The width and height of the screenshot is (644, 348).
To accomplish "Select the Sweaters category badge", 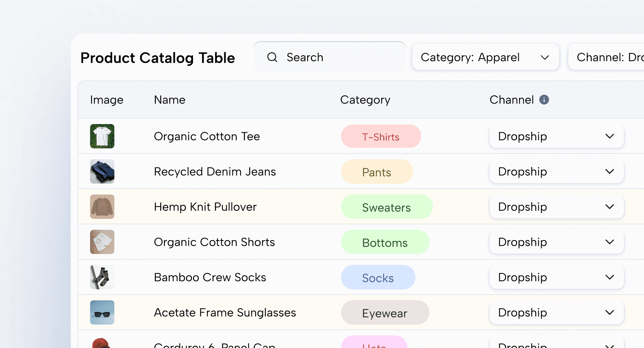I will click(x=386, y=207).
